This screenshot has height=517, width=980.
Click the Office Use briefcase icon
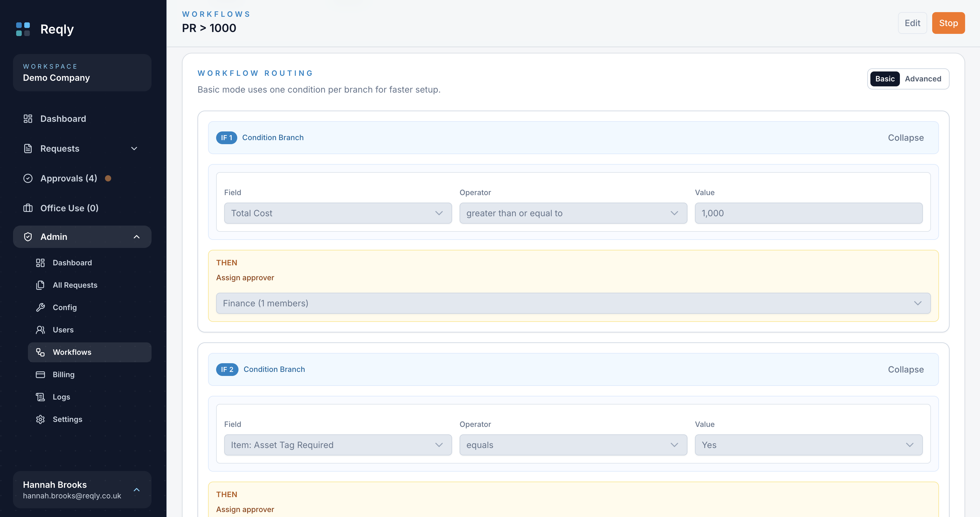click(28, 208)
